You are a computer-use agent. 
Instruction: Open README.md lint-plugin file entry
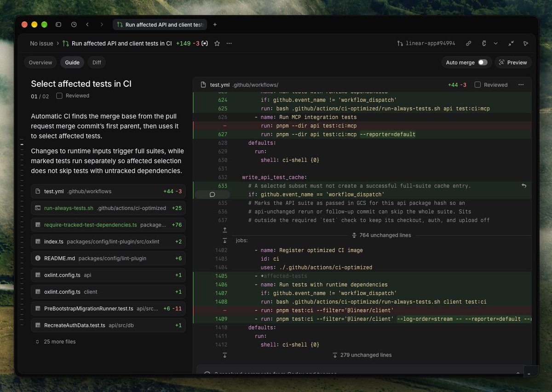coord(108,258)
